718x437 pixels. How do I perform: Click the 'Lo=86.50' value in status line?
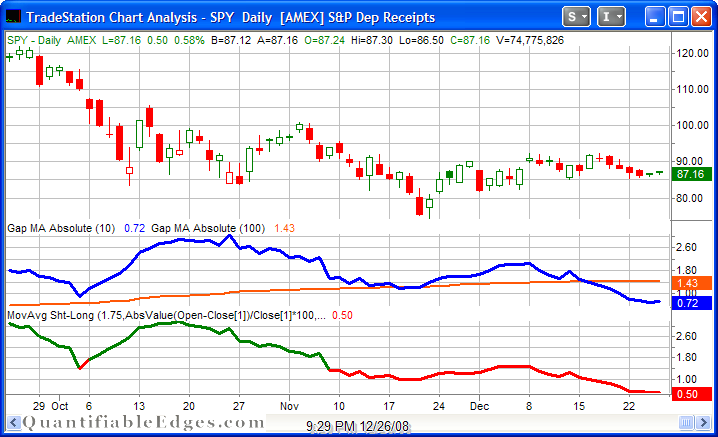pyautogui.click(x=421, y=40)
